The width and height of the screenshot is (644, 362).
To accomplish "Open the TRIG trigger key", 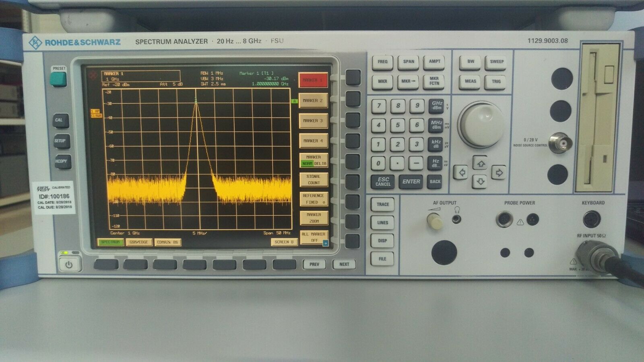I will (496, 81).
